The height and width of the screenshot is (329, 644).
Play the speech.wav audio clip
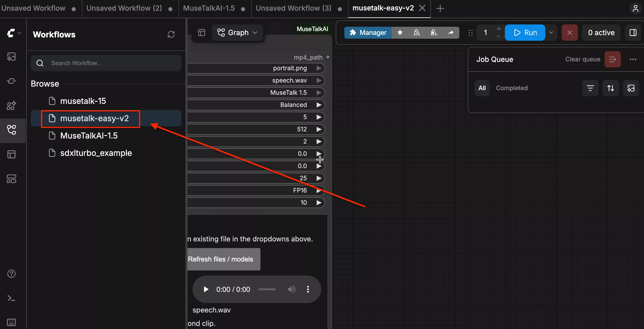[206, 289]
